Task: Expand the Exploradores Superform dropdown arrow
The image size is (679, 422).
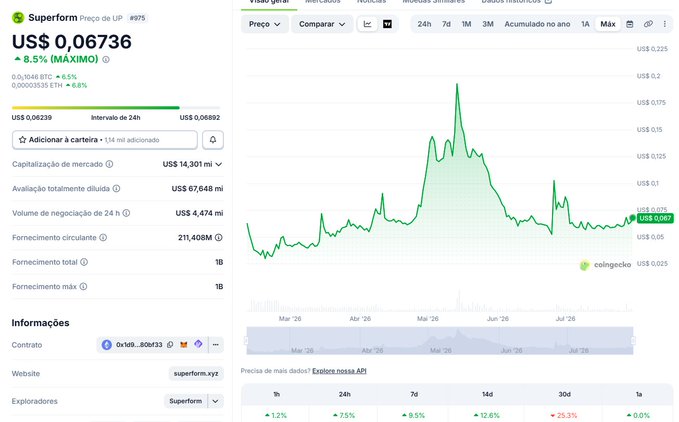Action: tap(215, 401)
